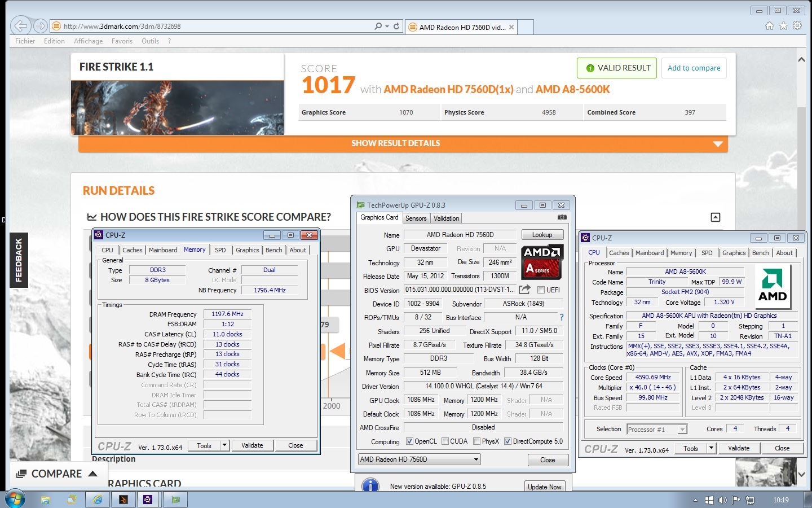The image size is (812, 508).
Task: Open a new browser tab
Action: click(x=526, y=27)
